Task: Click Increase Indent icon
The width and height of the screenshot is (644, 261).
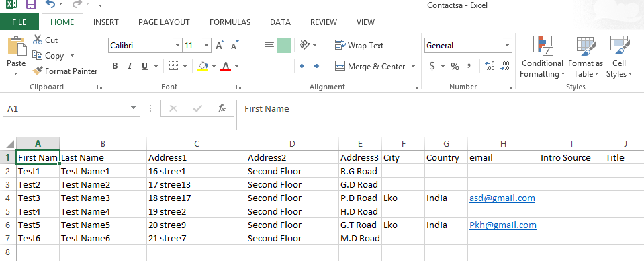Action: pyautogui.click(x=320, y=66)
